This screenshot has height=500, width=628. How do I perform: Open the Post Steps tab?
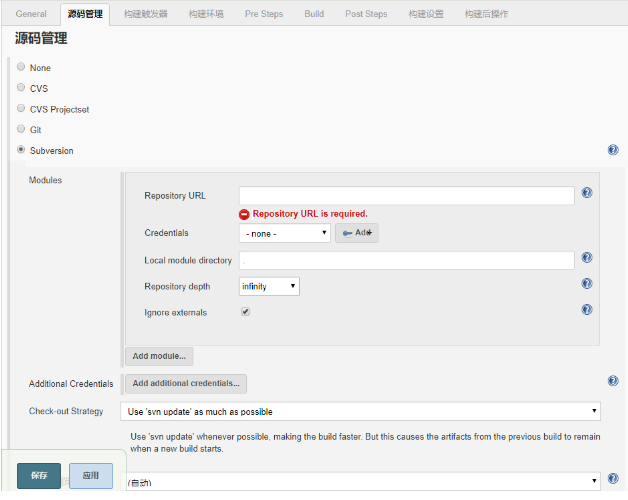(x=366, y=14)
